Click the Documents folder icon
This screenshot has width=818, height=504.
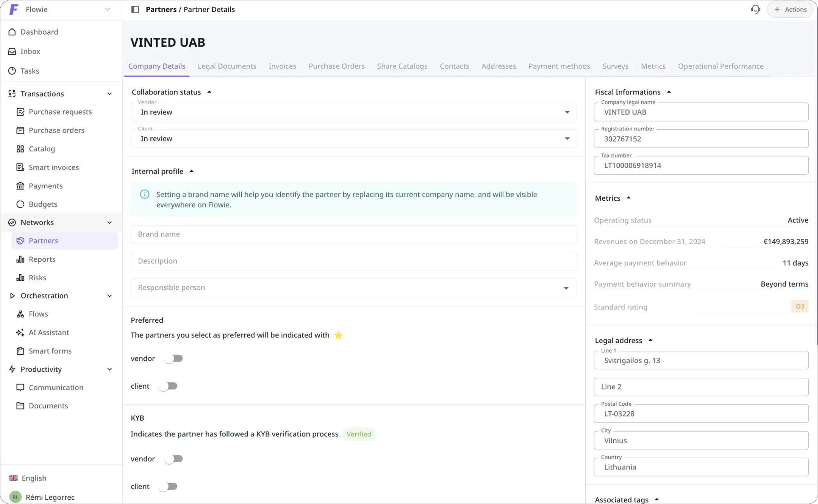click(20, 406)
